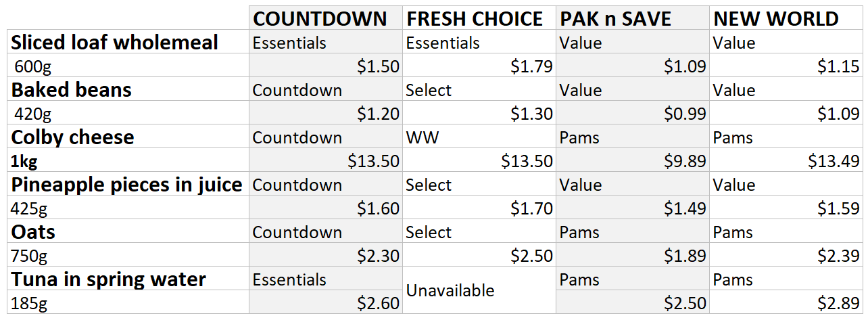The height and width of the screenshot is (320, 868).
Task: Select the 185g weight cell
Action: pyautogui.click(x=128, y=302)
